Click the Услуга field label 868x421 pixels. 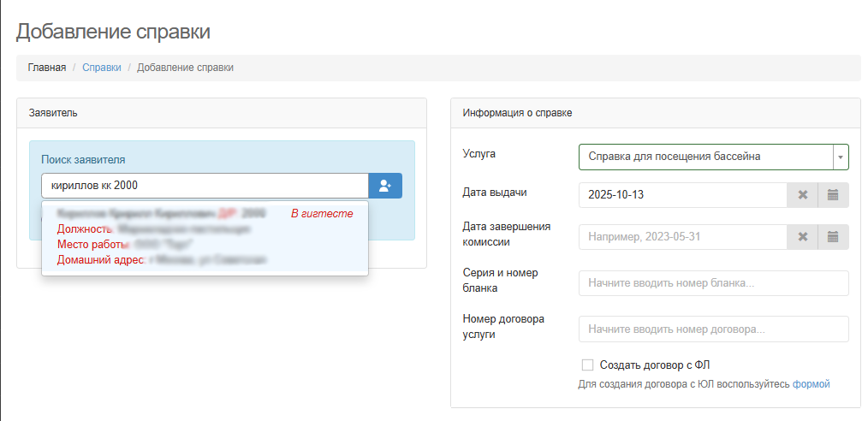pos(479,154)
